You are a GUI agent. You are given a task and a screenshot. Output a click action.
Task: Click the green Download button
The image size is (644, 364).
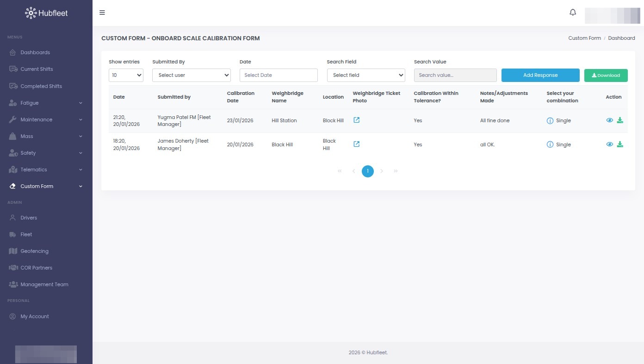coord(606,75)
